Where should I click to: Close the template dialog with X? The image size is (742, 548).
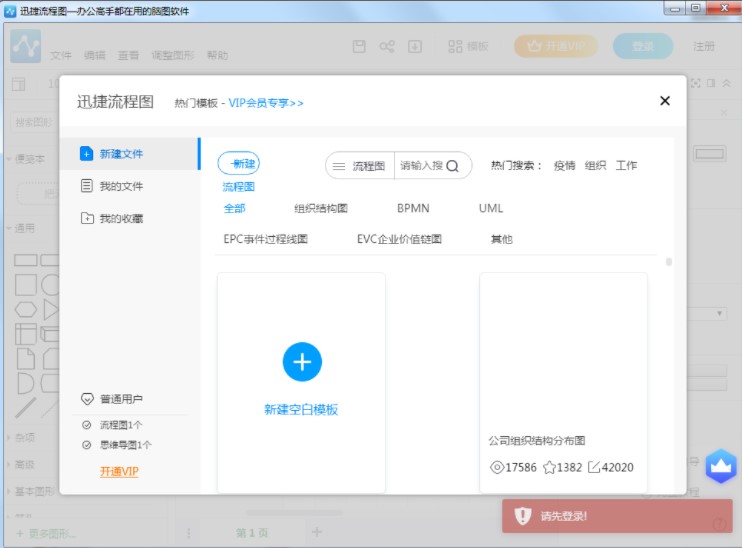664,101
